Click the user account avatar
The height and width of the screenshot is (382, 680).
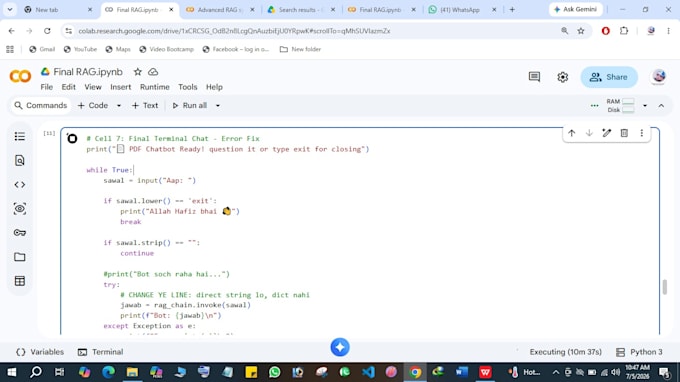tap(659, 77)
